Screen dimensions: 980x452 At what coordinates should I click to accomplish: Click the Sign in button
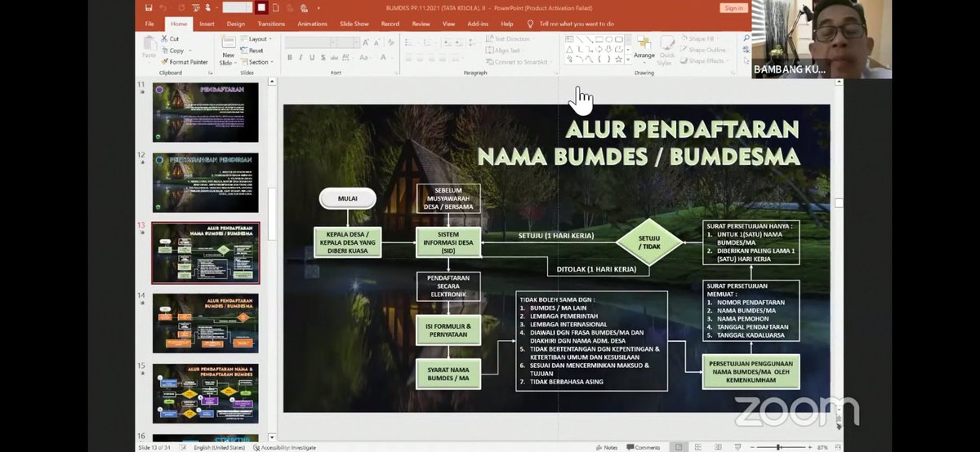733,8
